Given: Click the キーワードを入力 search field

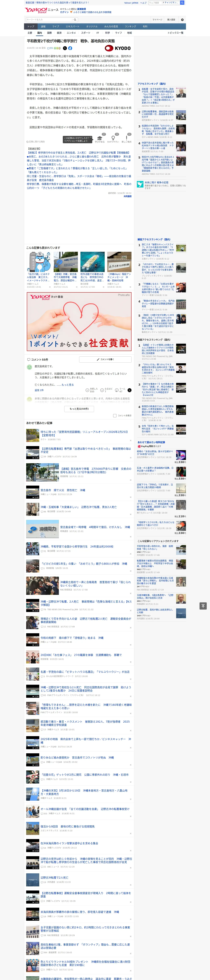Looking at the screenshot, I should (x=49, y=20).
